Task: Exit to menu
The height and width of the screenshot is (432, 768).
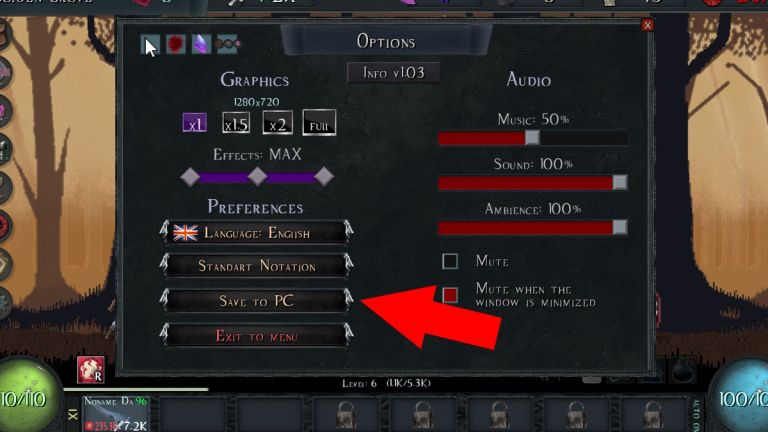Action: point(257,336)
